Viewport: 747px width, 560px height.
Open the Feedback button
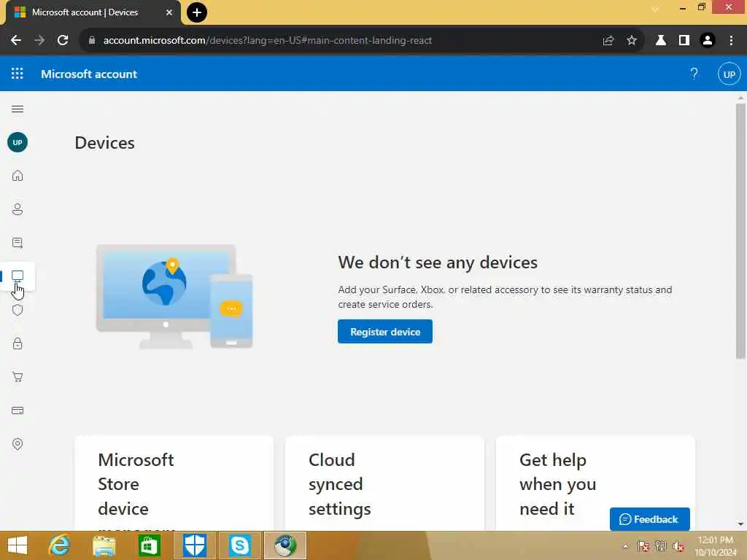[649, 519]
